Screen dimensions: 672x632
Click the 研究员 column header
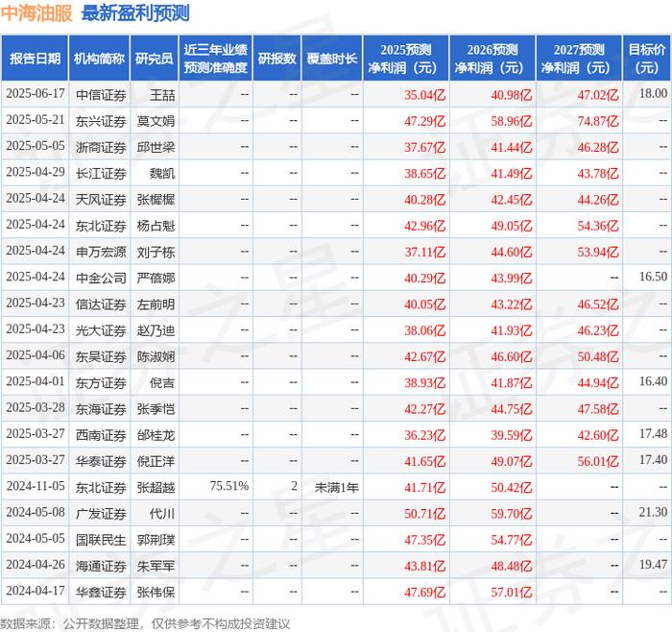click(x=155, y=59)
